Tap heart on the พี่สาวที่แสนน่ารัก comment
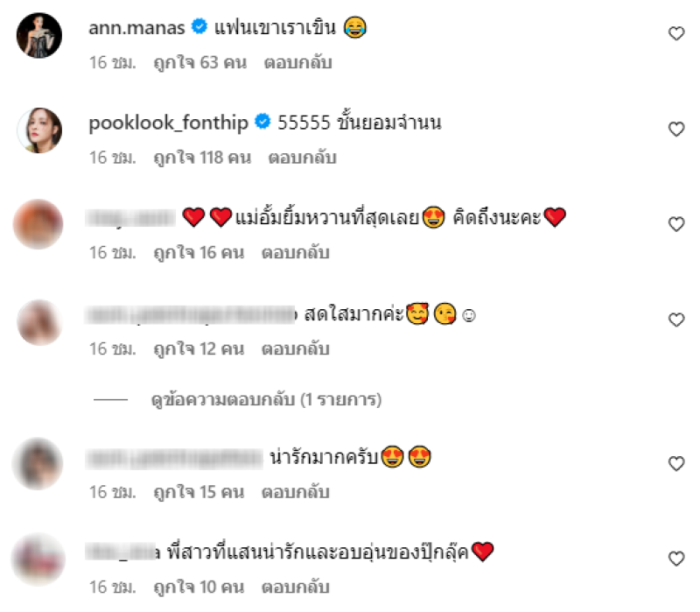The image size is (700, 612). tap(676, 559)
